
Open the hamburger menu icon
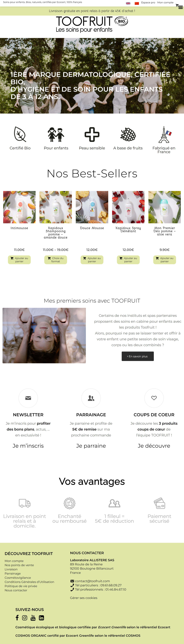(180, 7)
